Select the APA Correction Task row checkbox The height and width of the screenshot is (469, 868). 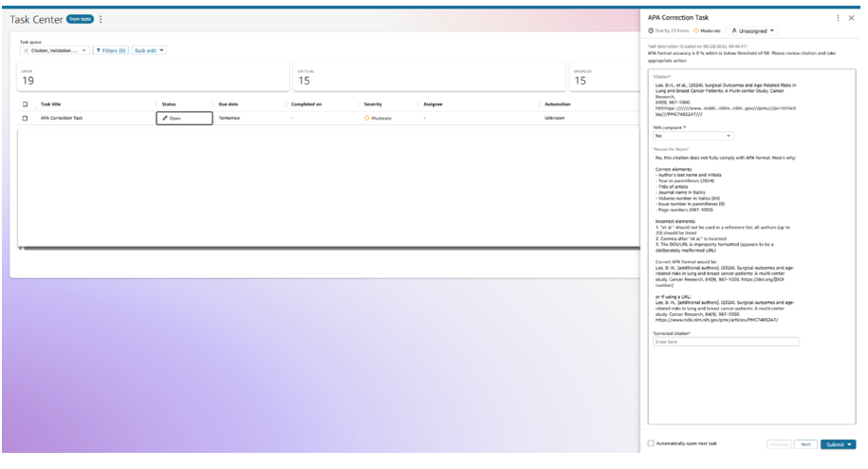click(25, 118)
